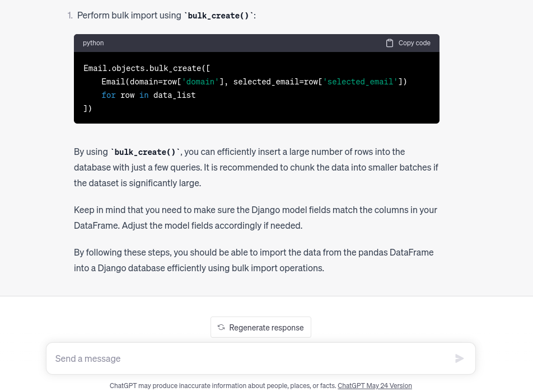533x392 pixels.
Task: Select the copy icon on the python code block
Action: click(390, 42)
